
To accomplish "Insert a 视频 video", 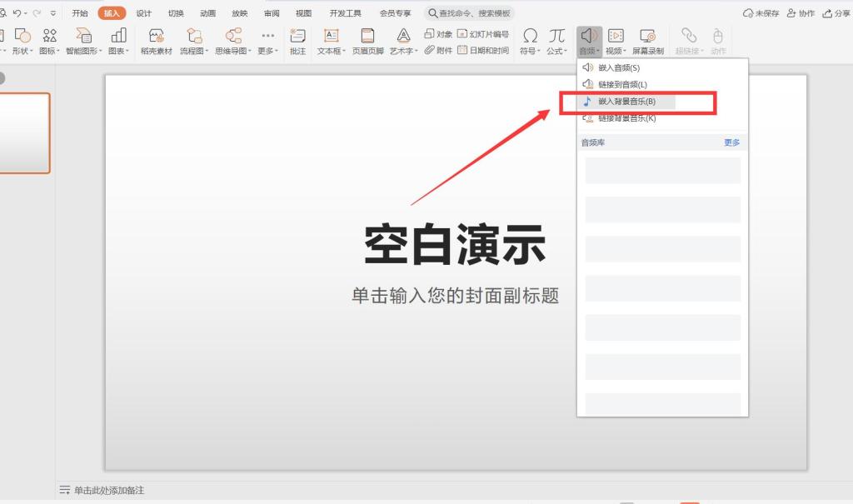I will (x=616, y=42).
